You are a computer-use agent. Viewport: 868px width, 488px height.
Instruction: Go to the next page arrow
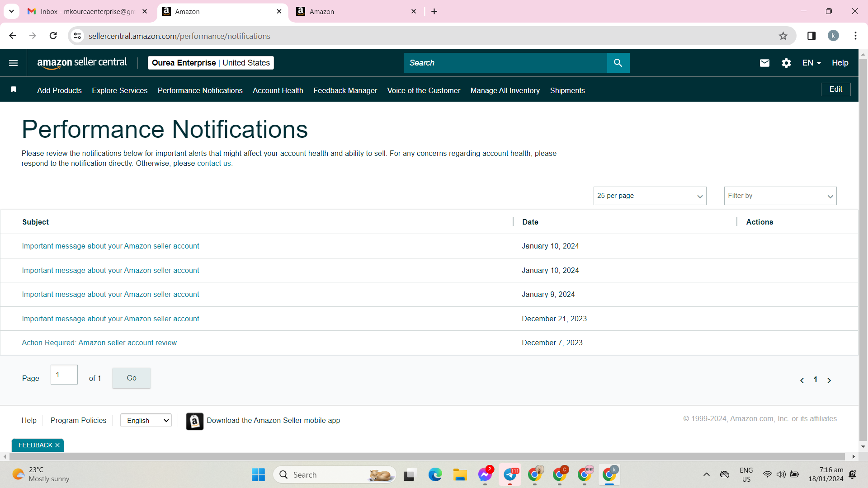[x=829, y=380]
